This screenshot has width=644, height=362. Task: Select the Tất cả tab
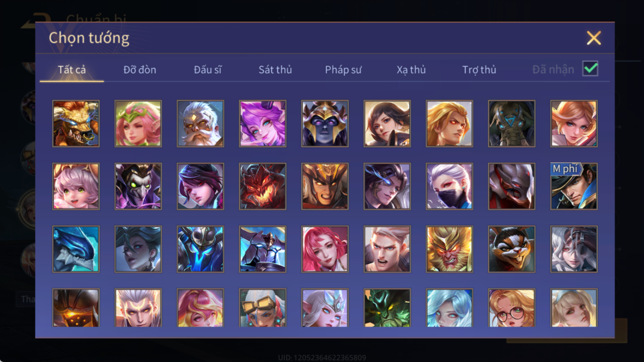click(x=72, y=70)
